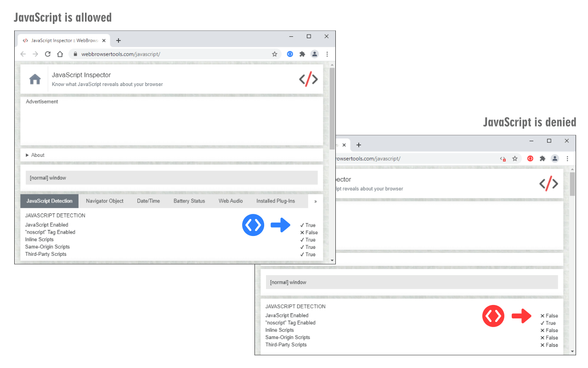Click the [normal] window bar, allowed window
The width and height of the screenshot is (588, 368).
click(x=172, y=178)
